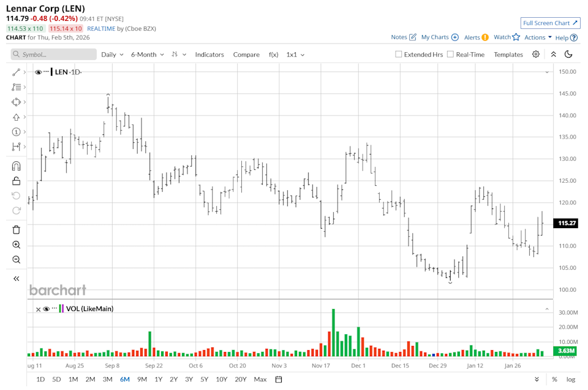Collapse the volume pane chevron
Viewport: 588px width, 390px height.
(547, 309)
